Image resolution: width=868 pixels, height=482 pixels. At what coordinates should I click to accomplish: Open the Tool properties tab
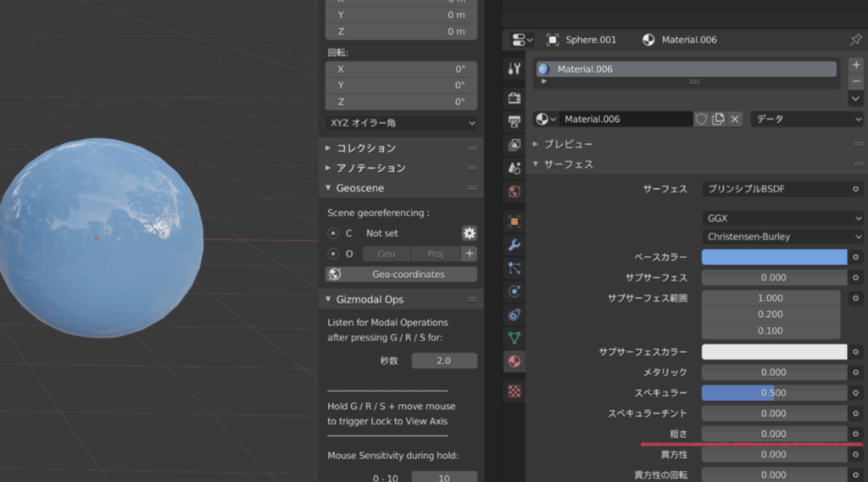(x=514, y=69)
